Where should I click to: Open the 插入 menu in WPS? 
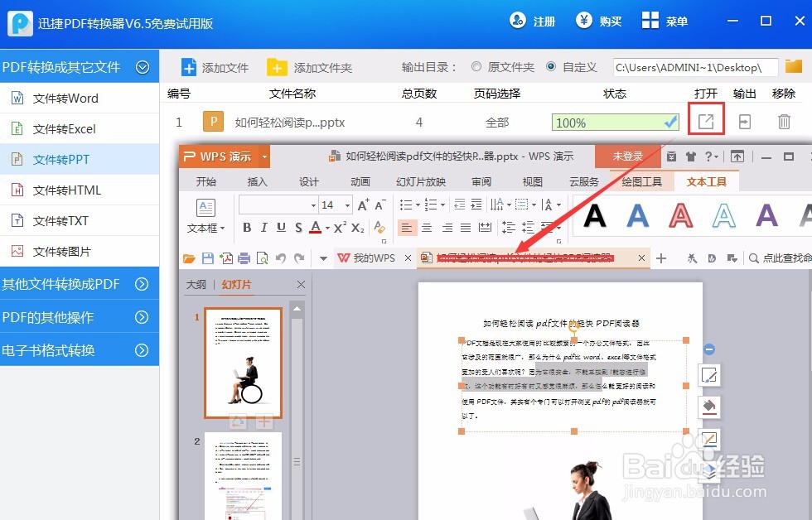click(257, 181)
